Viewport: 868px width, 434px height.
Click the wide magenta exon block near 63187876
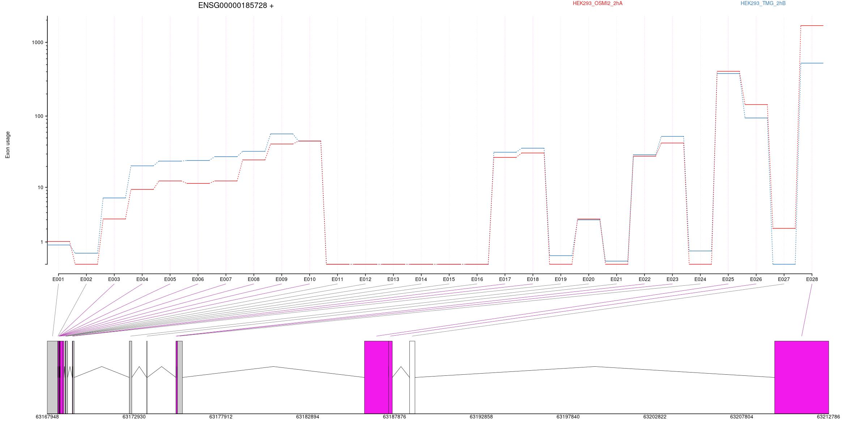click(x=376, y=377)
